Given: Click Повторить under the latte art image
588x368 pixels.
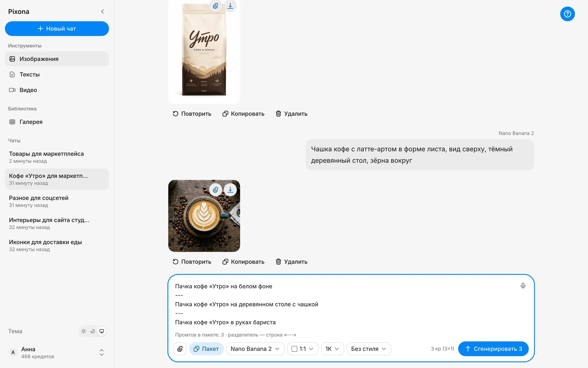Looking at the screenshot, I should tap(192, 262).
